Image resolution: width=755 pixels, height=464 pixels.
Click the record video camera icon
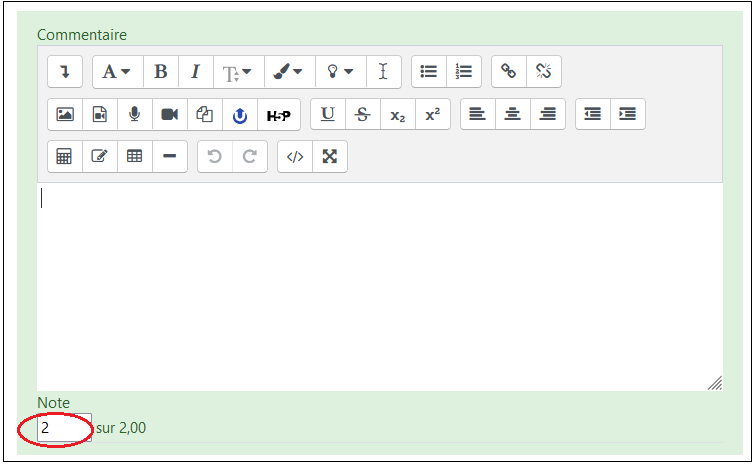pyautogui.click(x=169, y=114)
